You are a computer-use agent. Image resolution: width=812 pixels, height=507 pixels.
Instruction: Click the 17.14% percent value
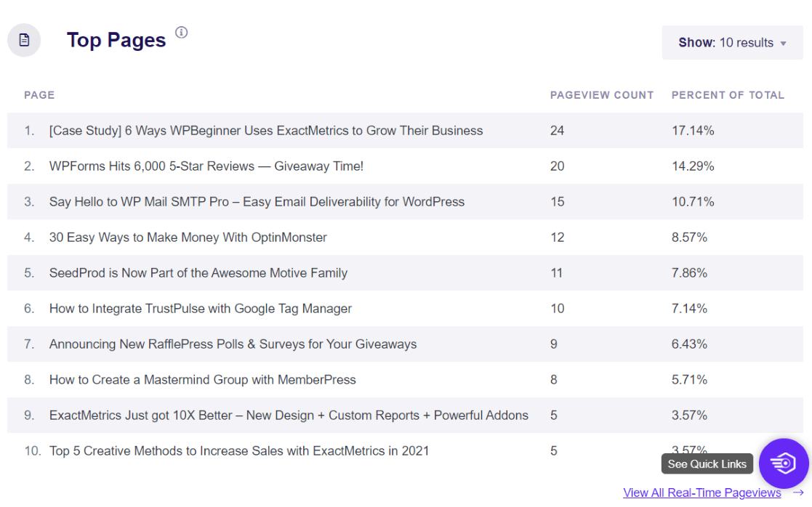click(693, 130)
